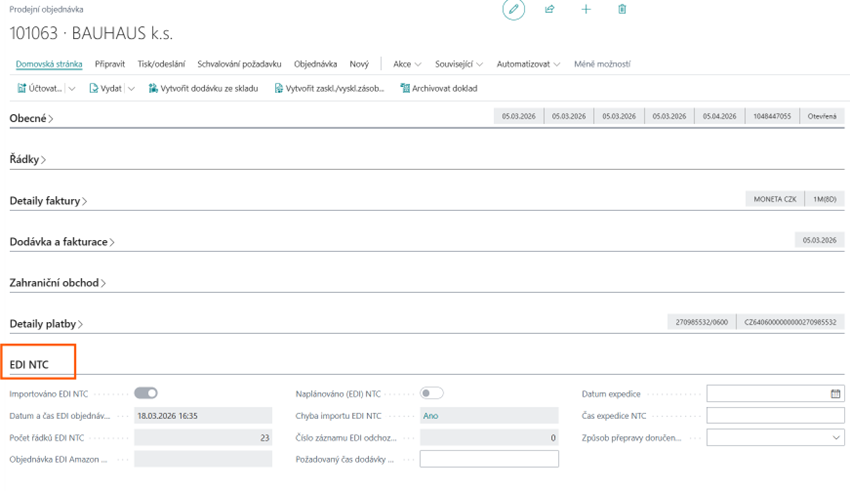850x491 pixels.
Task: Click the Čas expedice NTC input field
Action: pos(775,416)
